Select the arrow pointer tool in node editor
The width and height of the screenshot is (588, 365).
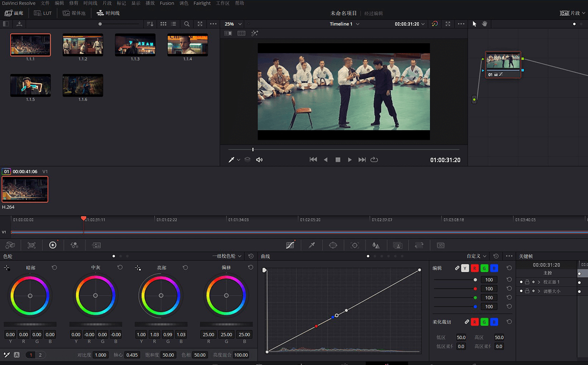pyautogui.click(x=474, y=24)
